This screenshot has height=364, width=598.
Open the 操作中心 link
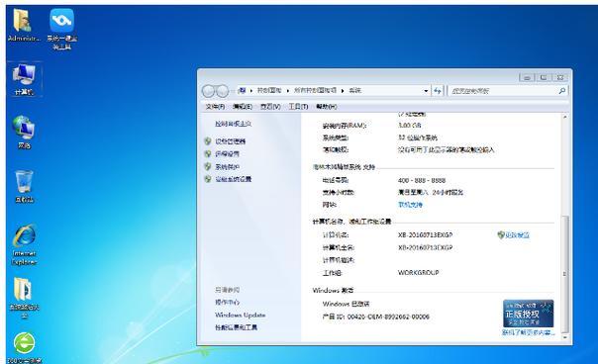(x=228, y=303)
